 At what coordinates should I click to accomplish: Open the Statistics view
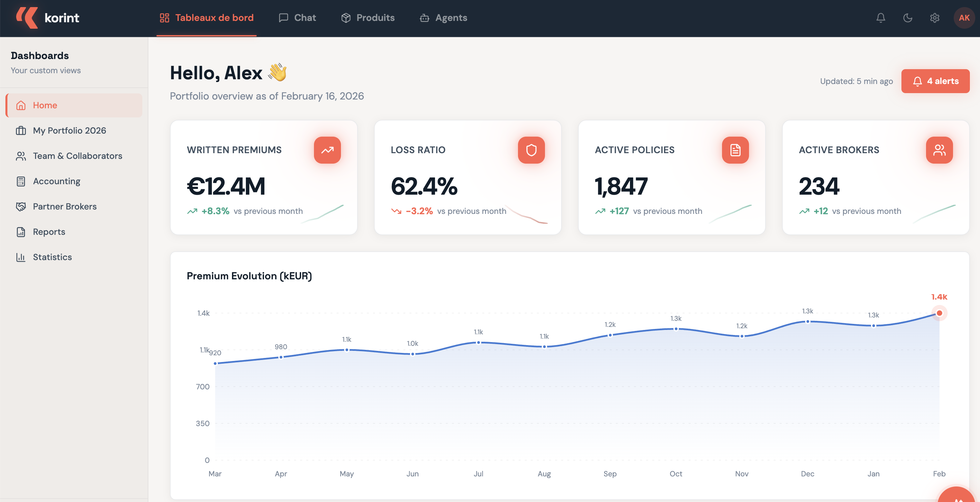[52, 257]
